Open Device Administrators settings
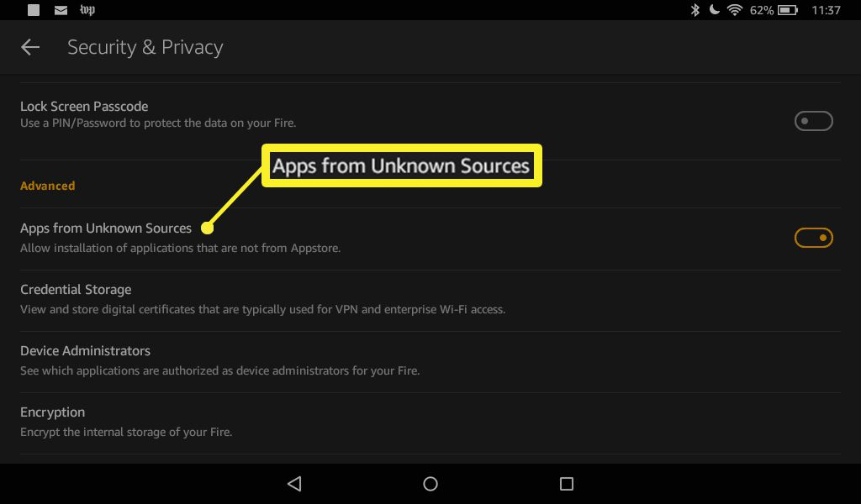The width and height of the screenshot is (861, 504). pos(430,362)
